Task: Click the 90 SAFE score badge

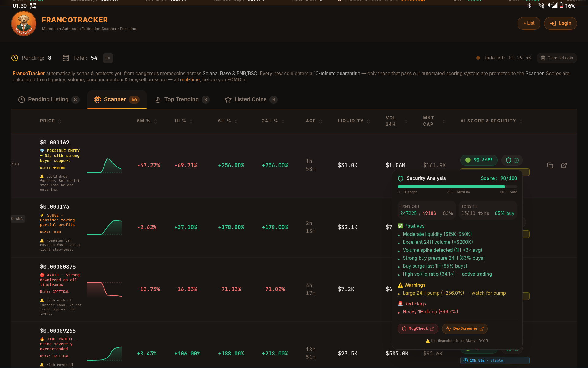Action: [x=479, y=160]
